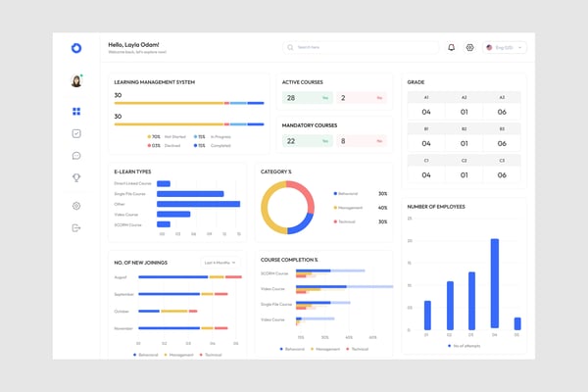Click the shortest employee bar, 05
Viewport: 588px width, 392px height.
517,323
